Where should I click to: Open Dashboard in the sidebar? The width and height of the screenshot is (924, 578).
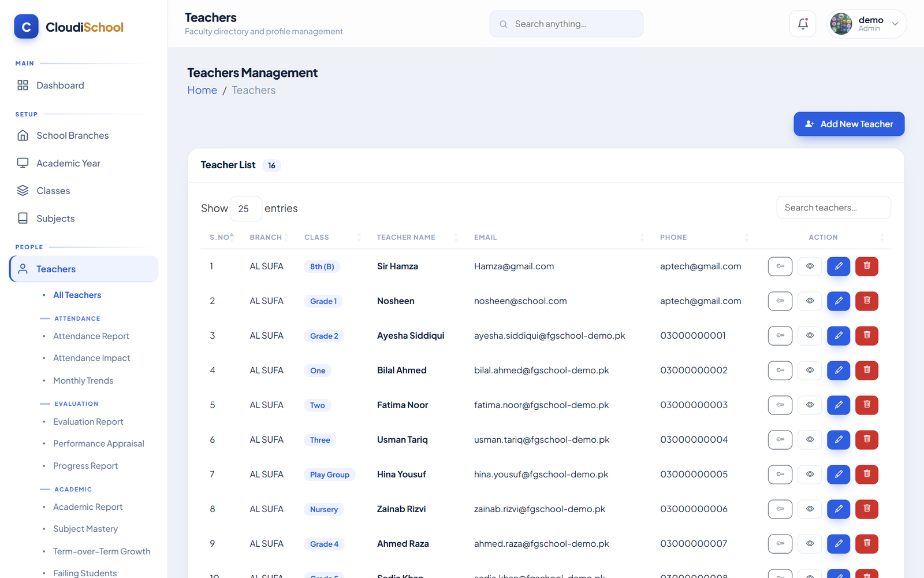point(84,86)
